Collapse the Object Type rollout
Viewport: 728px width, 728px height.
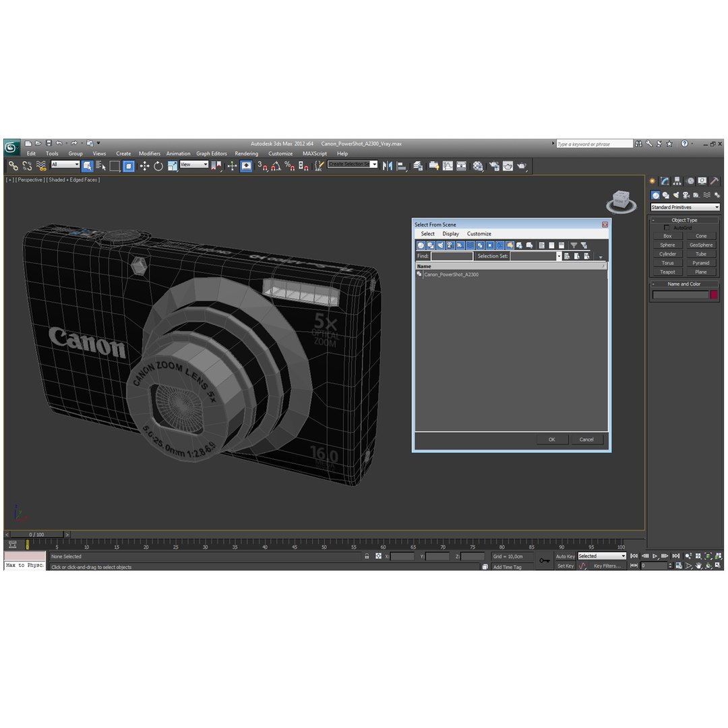[684, 220]
